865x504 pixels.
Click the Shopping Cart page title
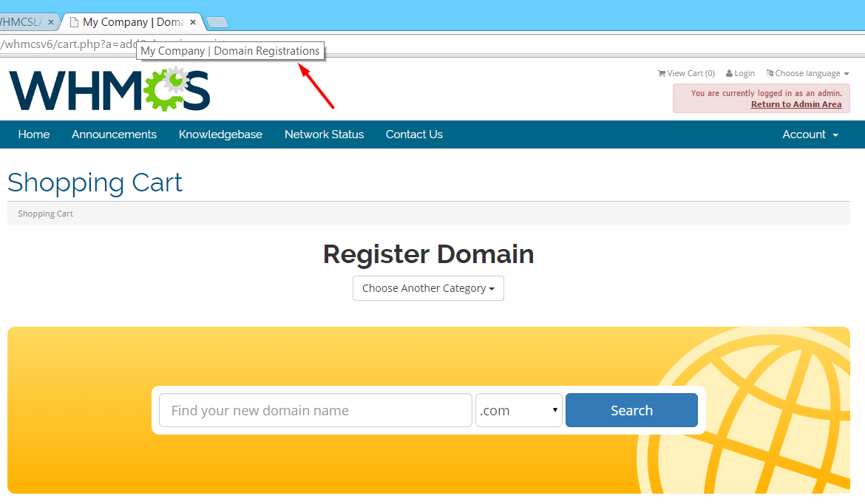pyautogui.click(x=95, y=183)
